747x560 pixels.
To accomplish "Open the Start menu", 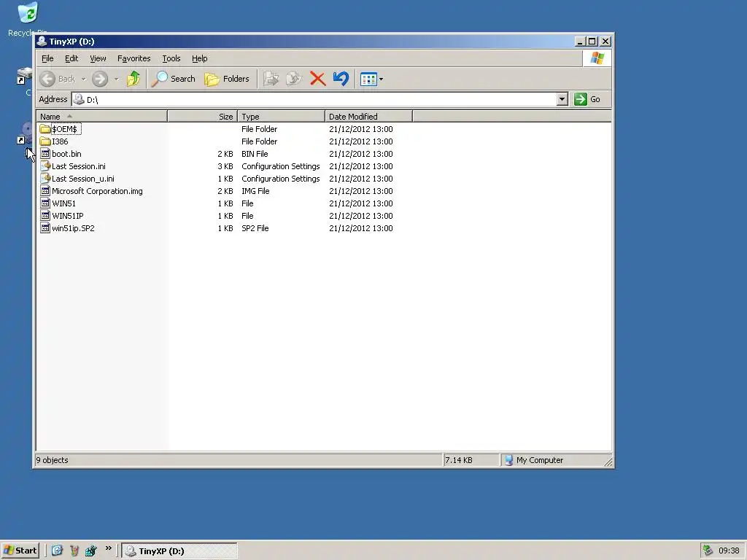I will 20,551.
